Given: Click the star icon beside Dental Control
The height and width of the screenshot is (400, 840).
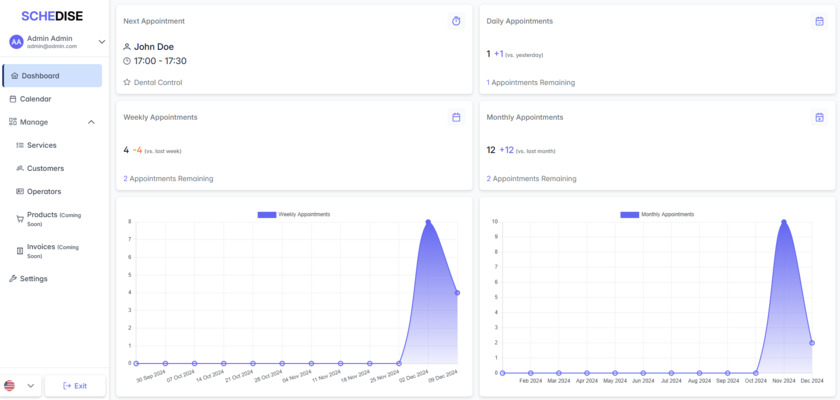Looking at the screenshot, I should pyautogui.click(x=127, y=82).
